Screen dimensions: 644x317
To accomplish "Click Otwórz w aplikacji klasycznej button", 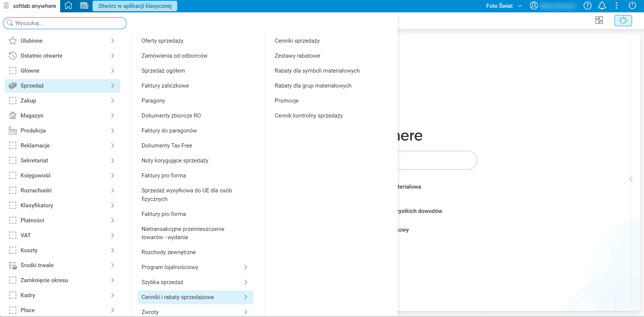I will click(x=135, y=6).
